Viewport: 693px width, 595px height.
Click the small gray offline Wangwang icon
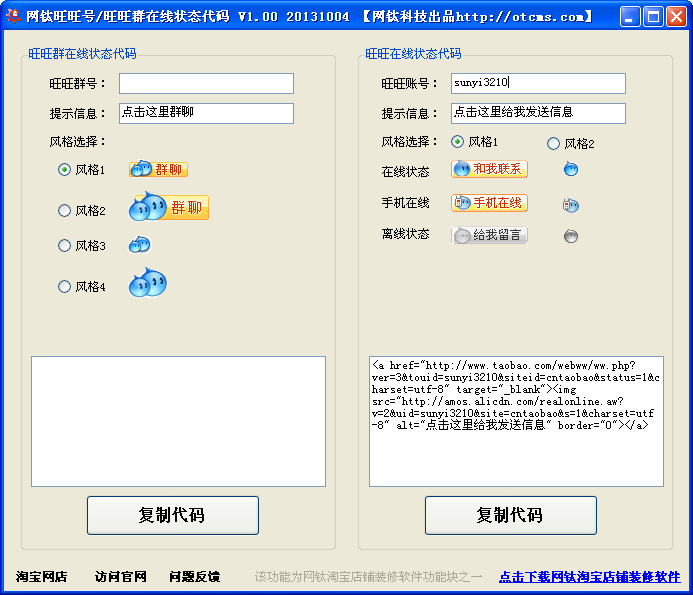(571, 236)
